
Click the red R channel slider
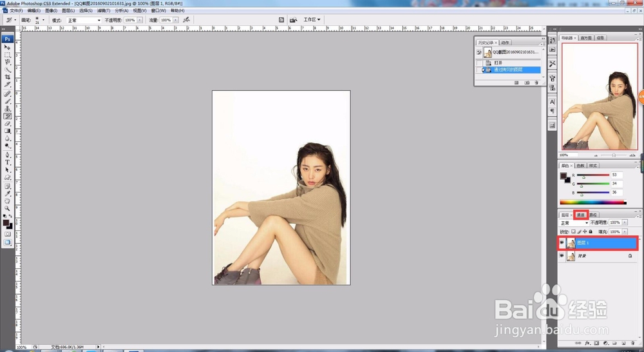(x=593, y=175)
